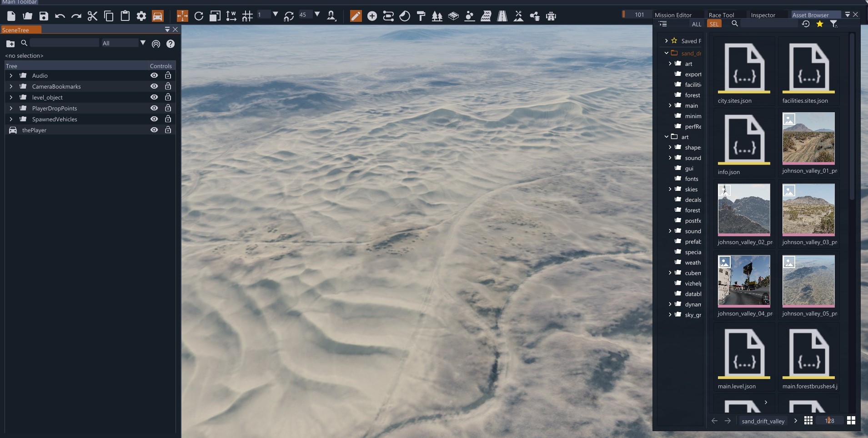
Task: Redo the last action
Action: (76, 16)
